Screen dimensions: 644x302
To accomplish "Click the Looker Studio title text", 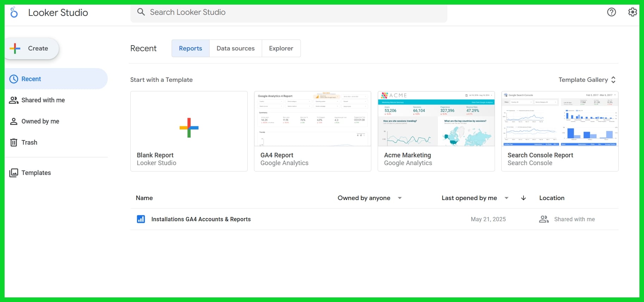I will pyautogui.click(x=58, y=12).
